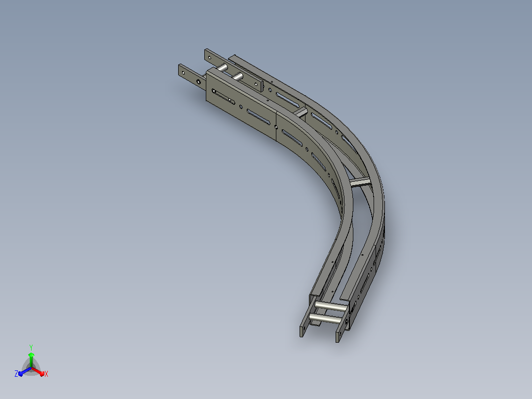Click the red X axis arrow on triad

[38, 371]
